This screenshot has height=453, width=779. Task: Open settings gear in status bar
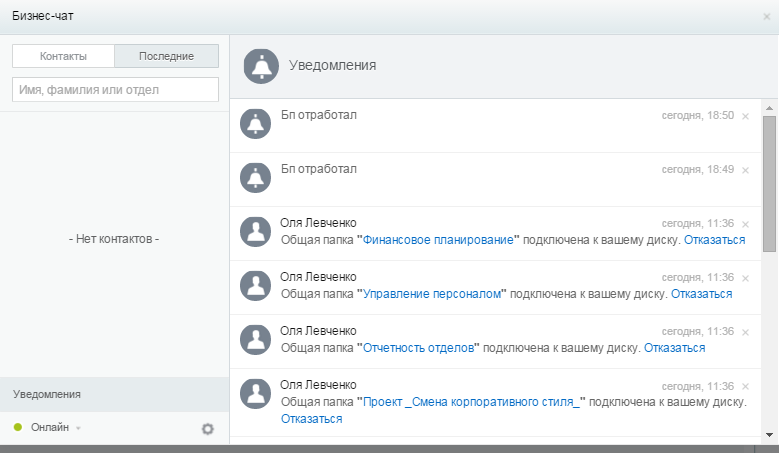click(208, 428)
